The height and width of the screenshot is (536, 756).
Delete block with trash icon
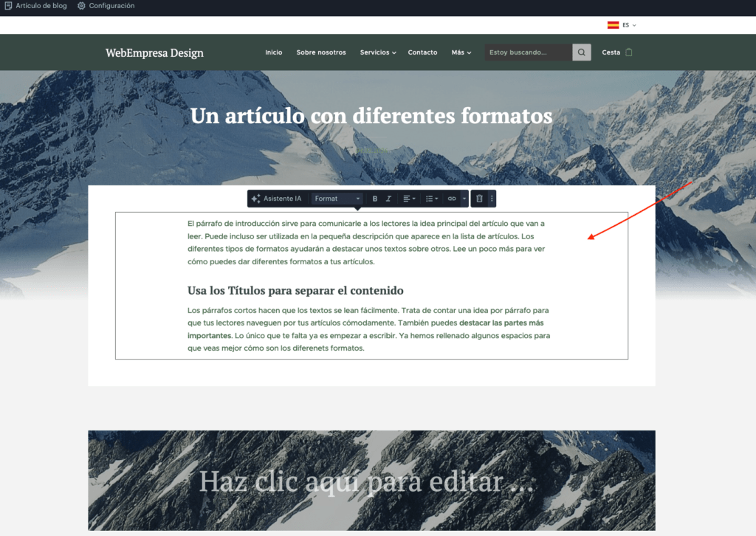(x=479, y=199)
